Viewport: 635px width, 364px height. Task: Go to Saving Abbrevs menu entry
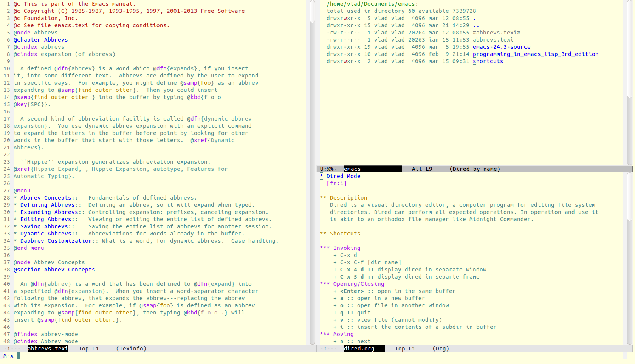[44, 226]
